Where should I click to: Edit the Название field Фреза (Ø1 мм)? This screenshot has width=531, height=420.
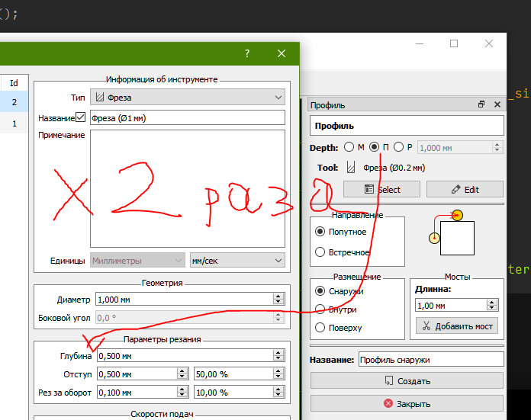[187, 118]
